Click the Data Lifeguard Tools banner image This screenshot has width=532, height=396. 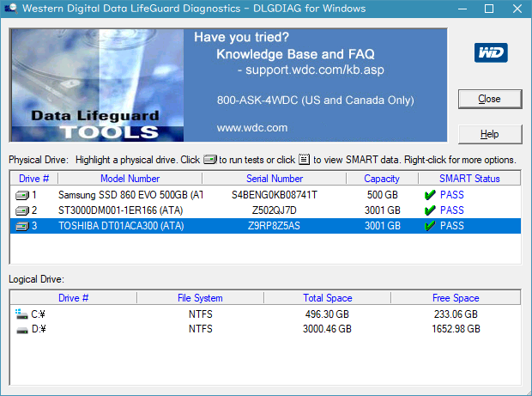coord(98,85)
